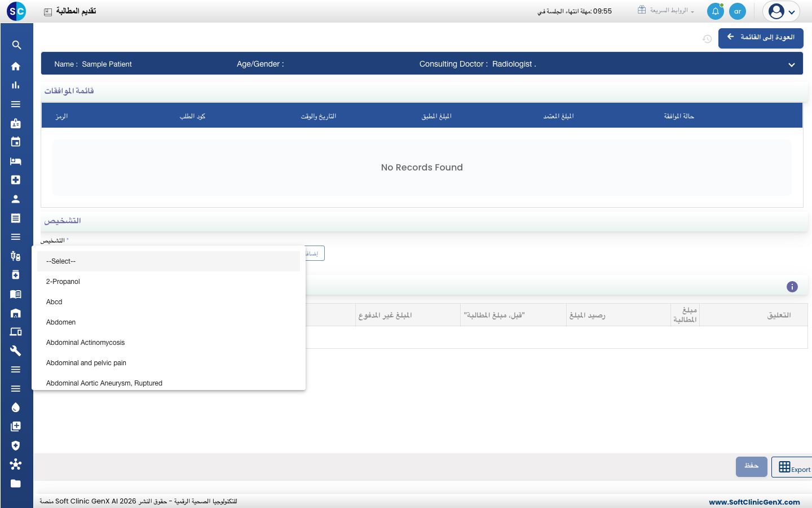Select '2-Propanol' from diagnosis list
This screenshot has width=812, height=508.
coord(169,282)
